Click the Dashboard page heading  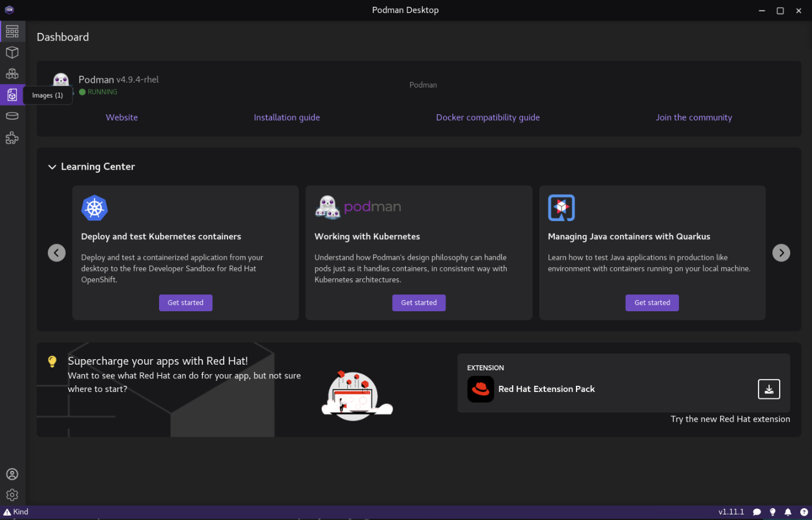tap(63, 37)
